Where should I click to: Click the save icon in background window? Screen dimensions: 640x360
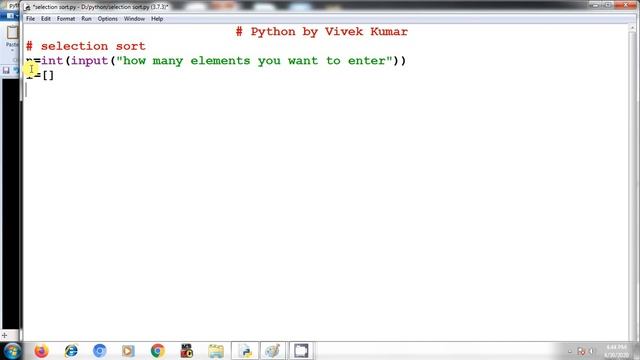pyautogui.click(x=6, y=70)
